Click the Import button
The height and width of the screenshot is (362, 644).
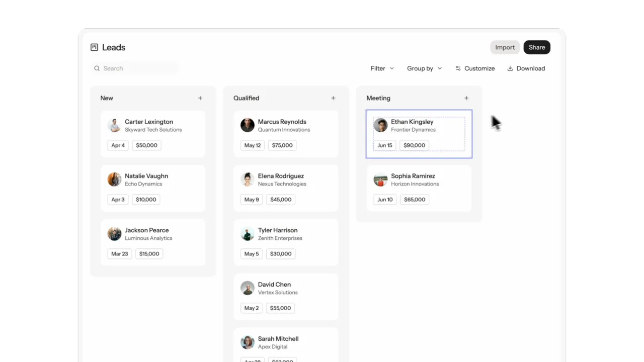point(505,47)
